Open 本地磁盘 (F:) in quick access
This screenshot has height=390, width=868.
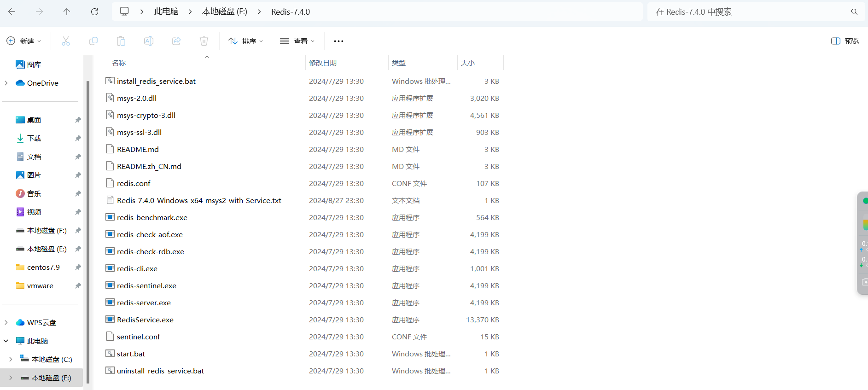click(41, 230)
